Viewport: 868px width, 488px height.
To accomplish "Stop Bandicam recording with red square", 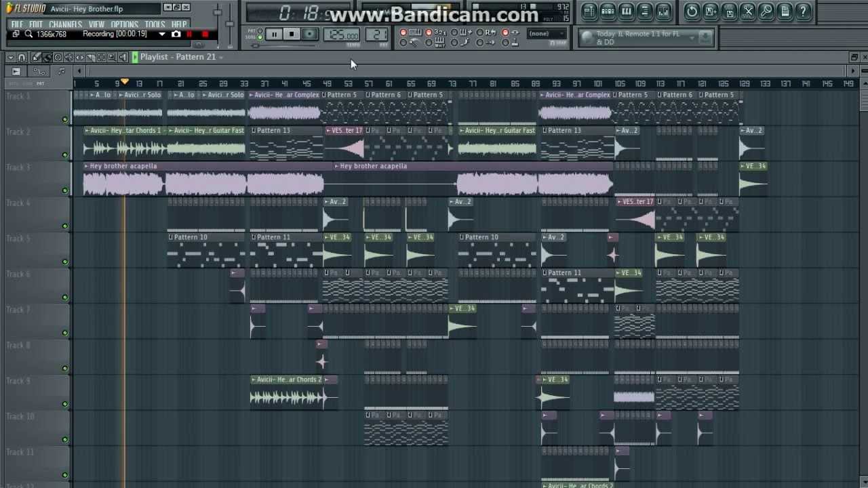I will click(x=205, y=34).
